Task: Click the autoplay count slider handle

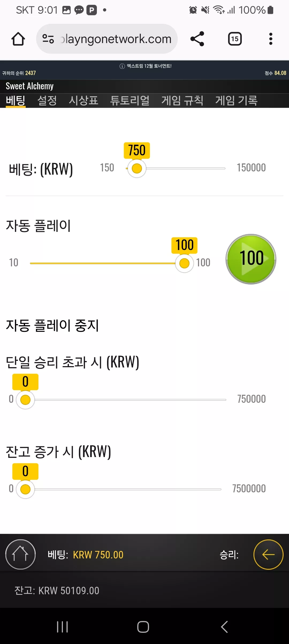Action: 184,263
